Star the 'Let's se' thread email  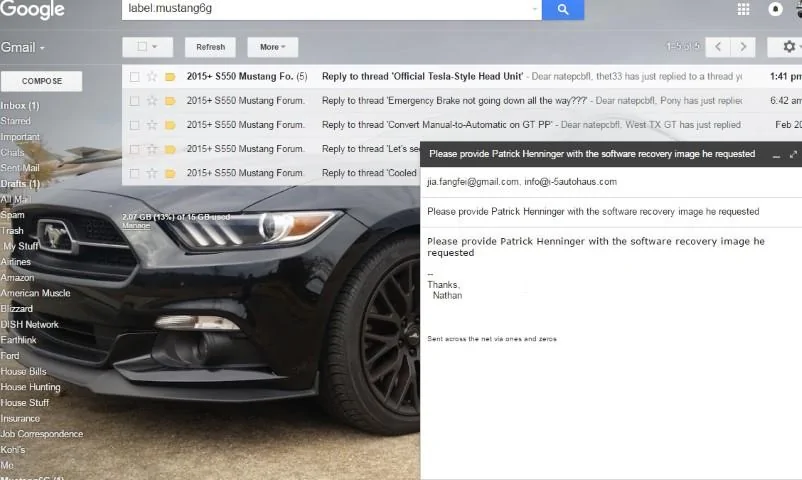point(152,149)
